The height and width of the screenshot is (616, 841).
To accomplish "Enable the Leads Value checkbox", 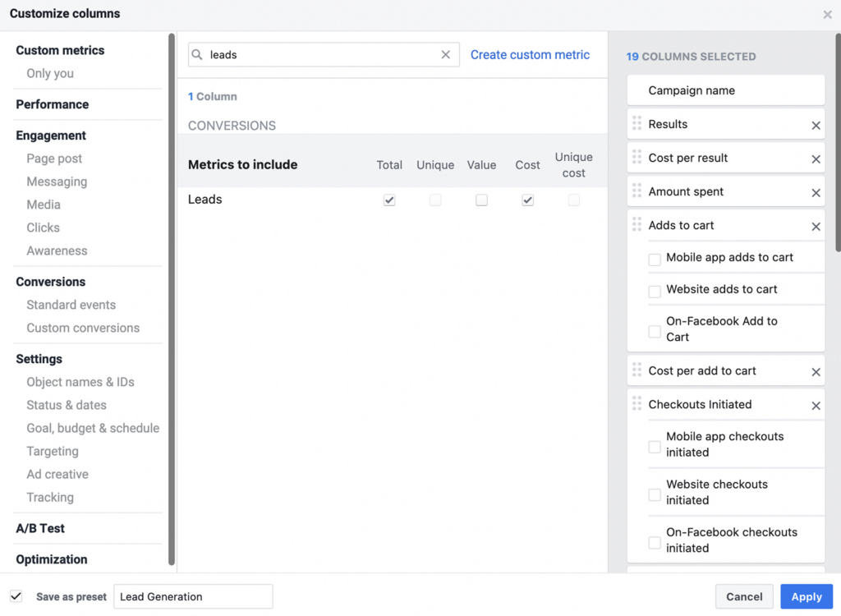I will [x=481, y=200].
